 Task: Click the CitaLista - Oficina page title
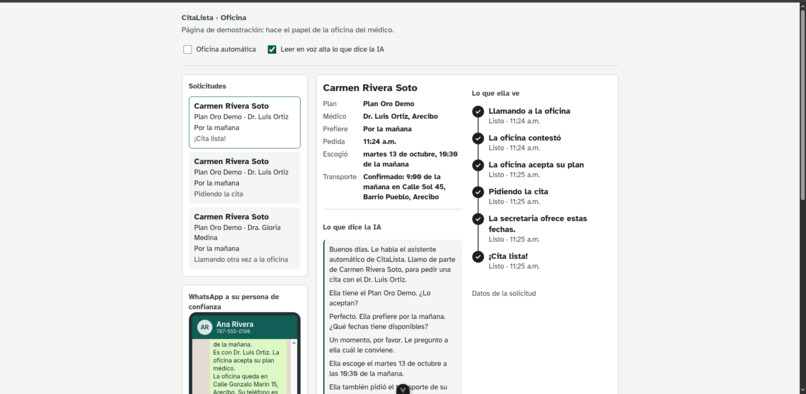coord(214,17)
